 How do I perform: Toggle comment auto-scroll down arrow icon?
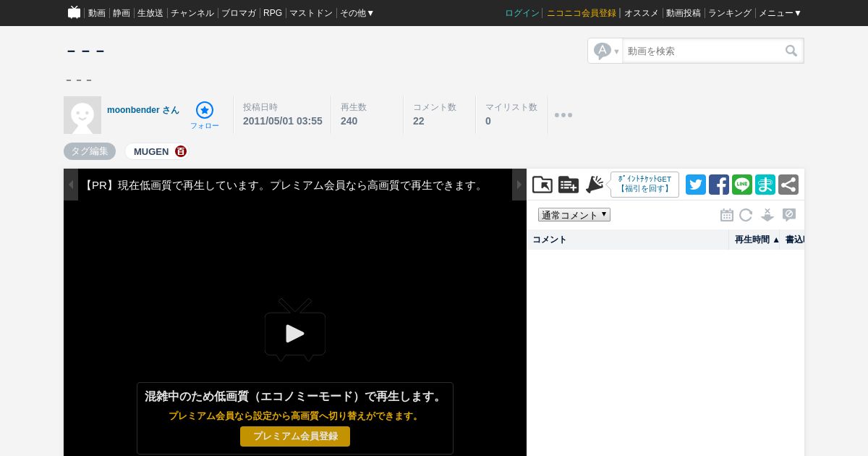(x=767, y=215)
